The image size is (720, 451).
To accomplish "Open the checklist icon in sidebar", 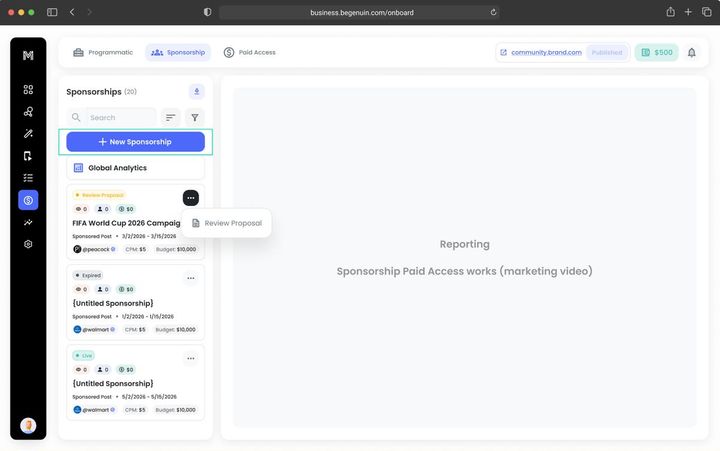I will click(x=28, y=178).
